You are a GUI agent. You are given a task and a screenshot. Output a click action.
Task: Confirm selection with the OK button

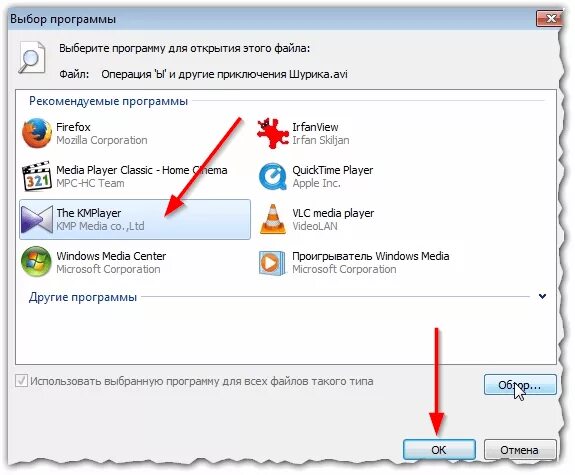[x=439, y=450]
